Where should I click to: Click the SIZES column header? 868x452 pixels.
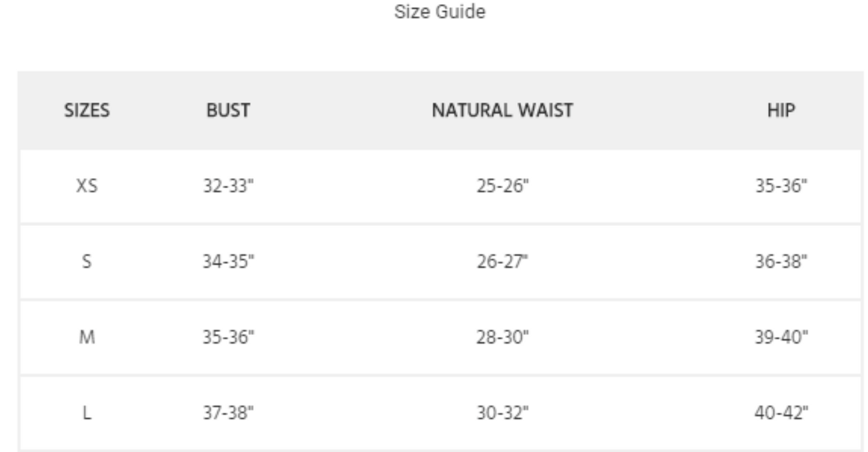[x=86, y=111]
